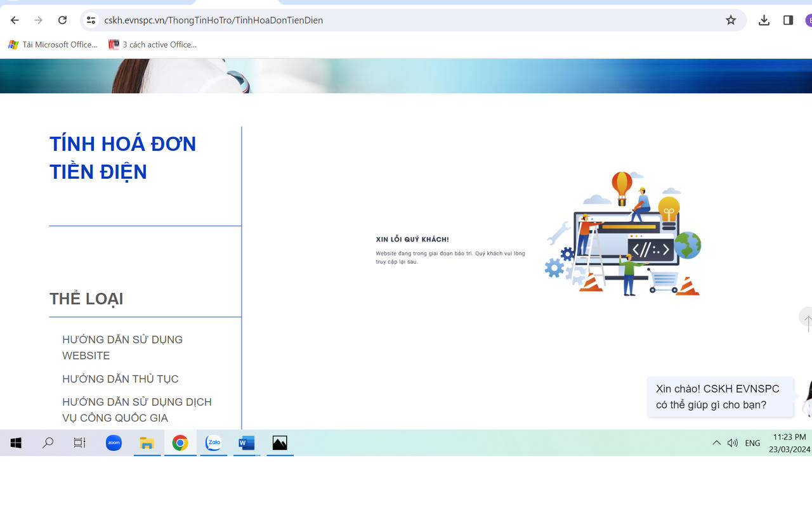Reload the current page
The height and width of the screenshot is (511, 812).
coord(62,20)
